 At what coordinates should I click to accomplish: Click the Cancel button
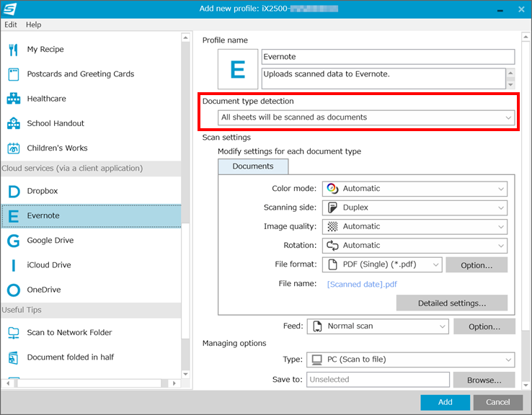pyautogui.click(x=497, y=403)
